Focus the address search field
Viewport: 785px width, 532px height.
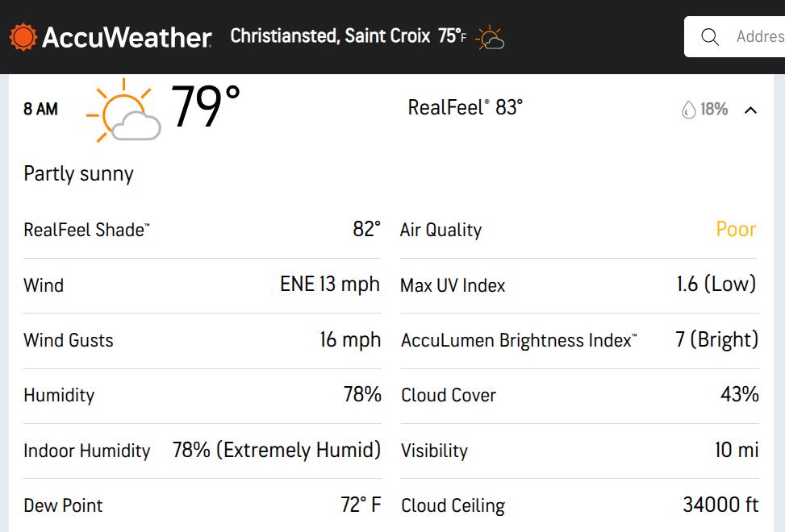tap(758, 37)
